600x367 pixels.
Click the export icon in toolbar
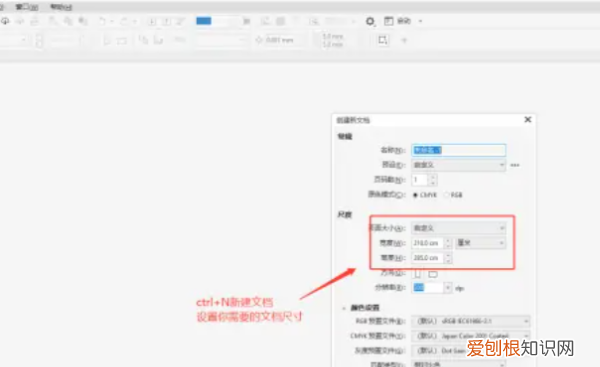pos(166,21)
